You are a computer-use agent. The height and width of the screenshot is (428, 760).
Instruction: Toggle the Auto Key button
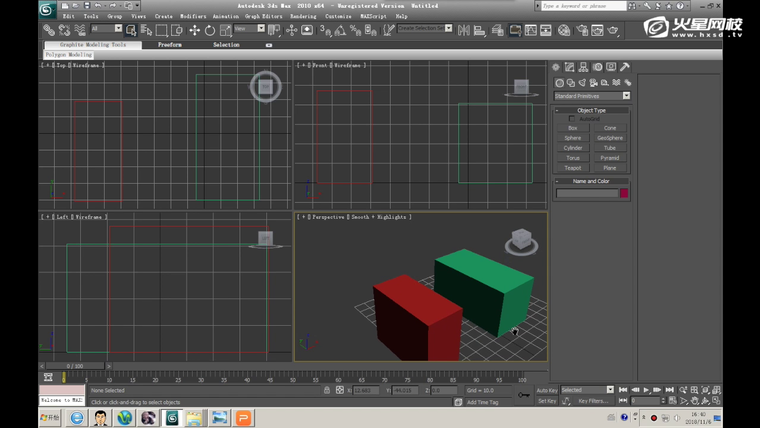(x=547, y=390)
